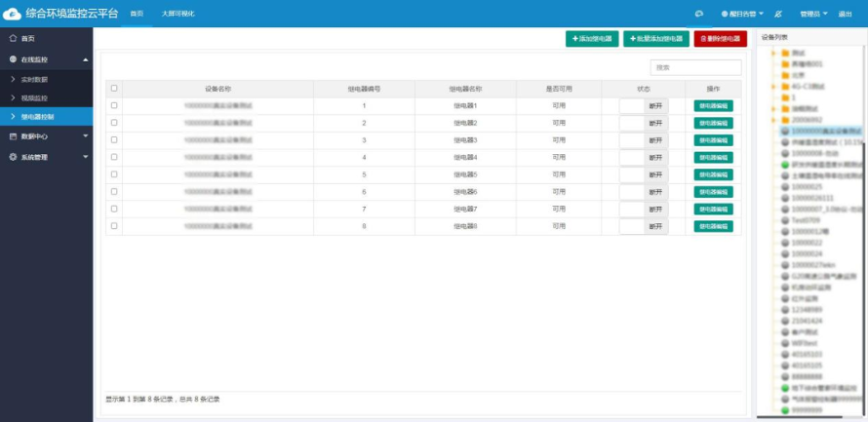Click the gray status icon of 10000027ekn device

coord(784,265)
